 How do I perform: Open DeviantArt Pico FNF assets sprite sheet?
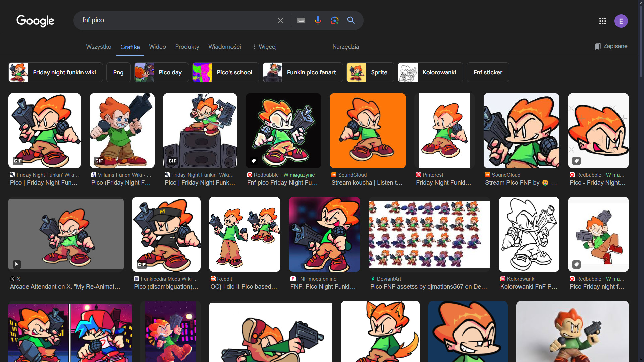429,234
